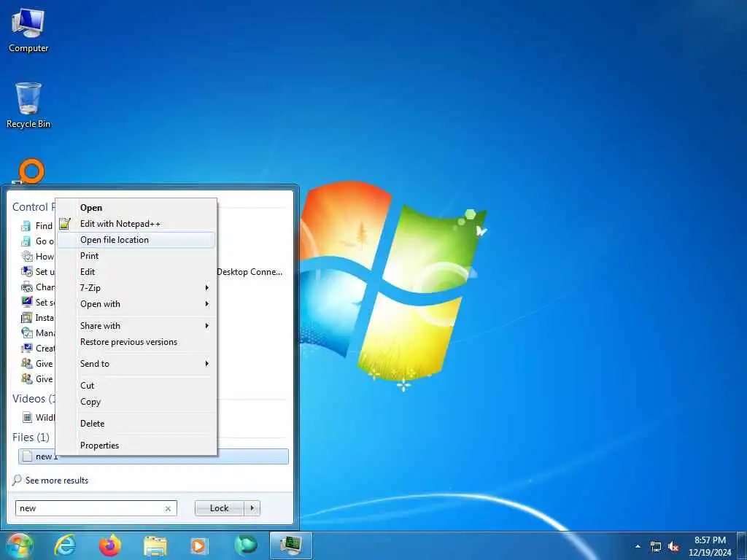The image size is (747, 560).
Task: Click the muted volume tray icon
Action: point(673,547)
